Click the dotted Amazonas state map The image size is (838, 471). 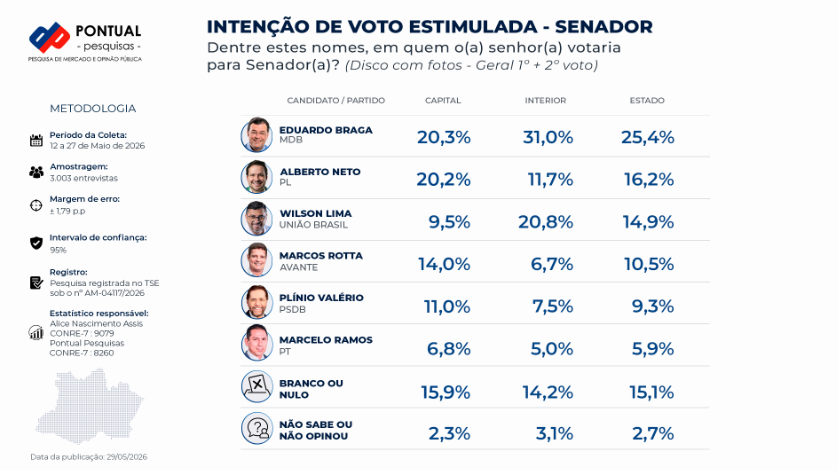click(x=90, y=406)
